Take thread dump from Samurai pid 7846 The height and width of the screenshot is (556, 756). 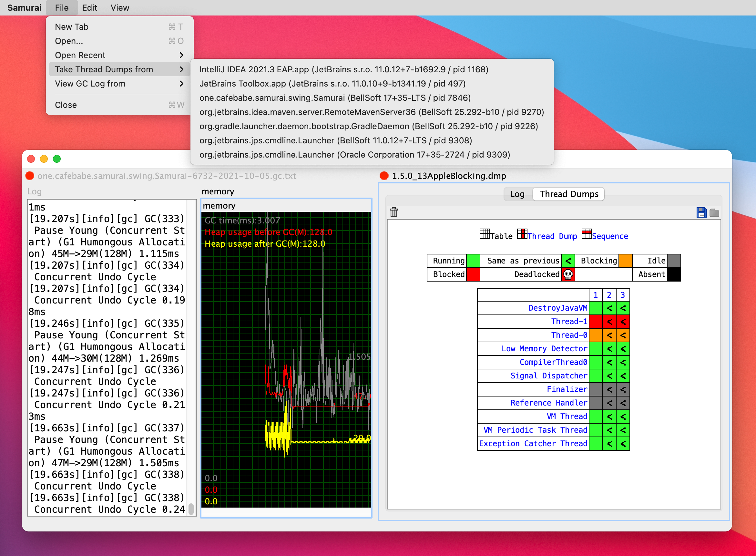(x=372, y=98)
